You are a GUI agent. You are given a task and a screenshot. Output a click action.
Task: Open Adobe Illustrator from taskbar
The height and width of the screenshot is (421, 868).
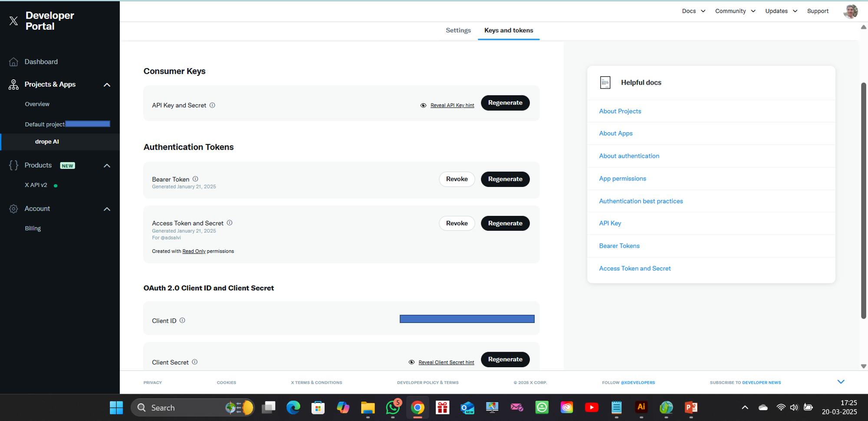[641, 408]
